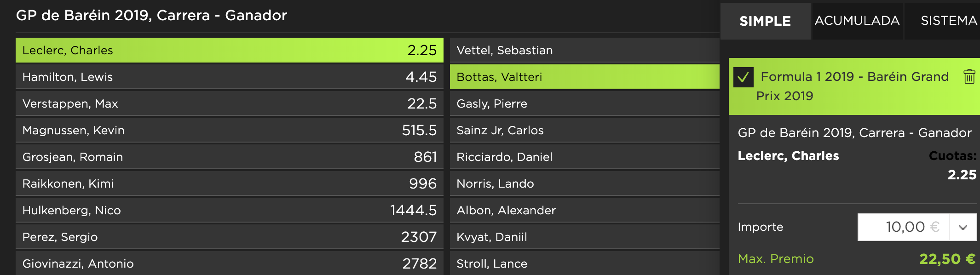
Task: Select Raikkonen, Kimi odds 996
Action: point(230,183)
